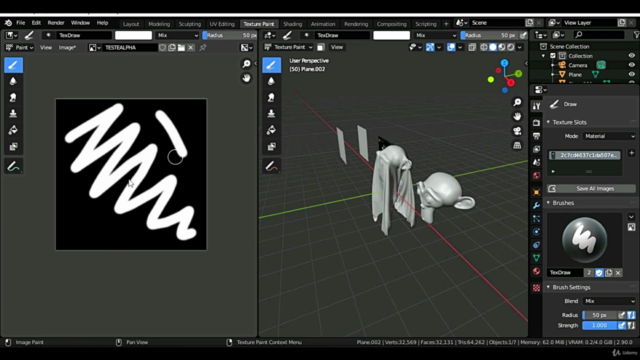
Task: Open the Edit menu
Action: tap(36, 23)
